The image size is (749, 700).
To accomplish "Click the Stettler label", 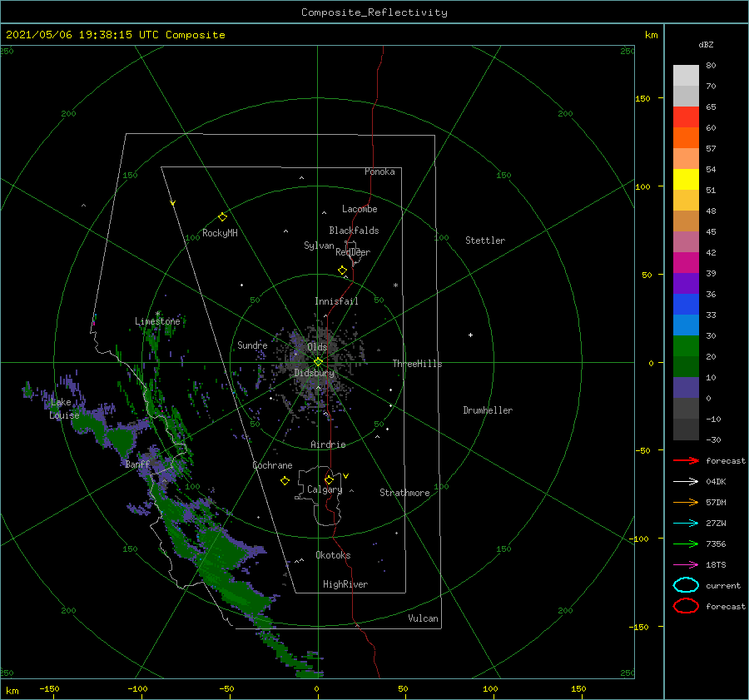I will (x=485, y=241).
